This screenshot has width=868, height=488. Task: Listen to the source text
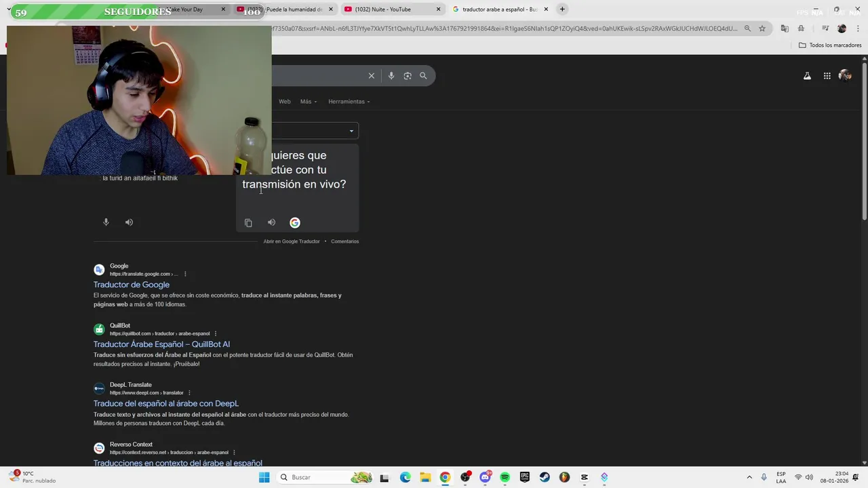129,222
